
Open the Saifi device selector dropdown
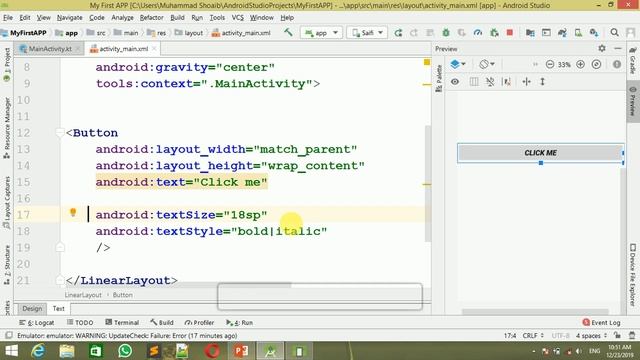367,33
